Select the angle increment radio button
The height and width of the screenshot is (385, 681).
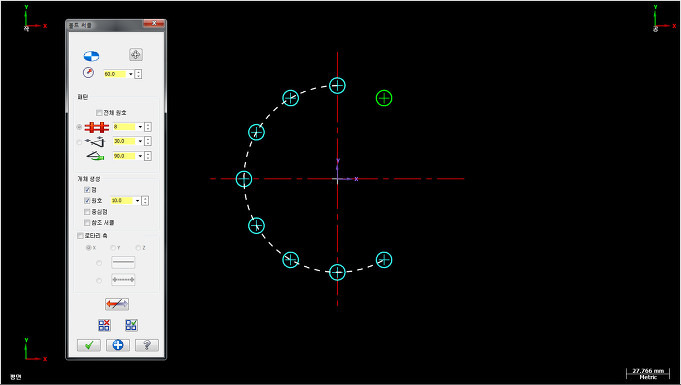pos(79,142)
